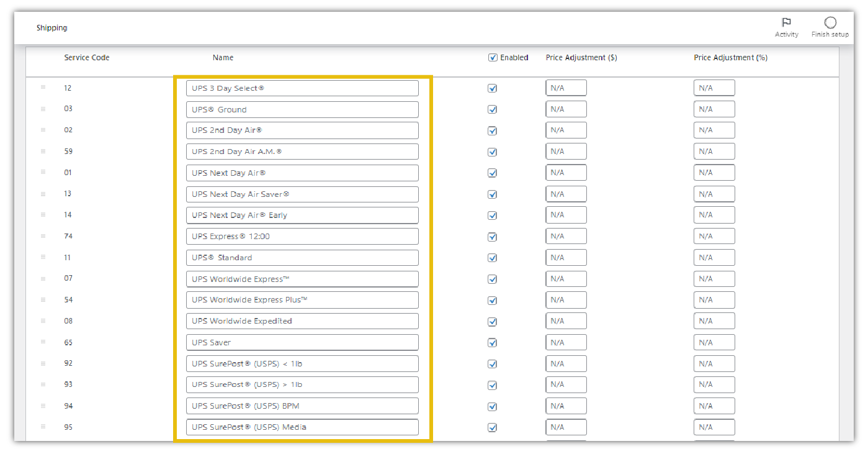This screenshot has width=868, height=454.
Task: Click dollar price adjustment for service code 93
Action: point(566,384)
